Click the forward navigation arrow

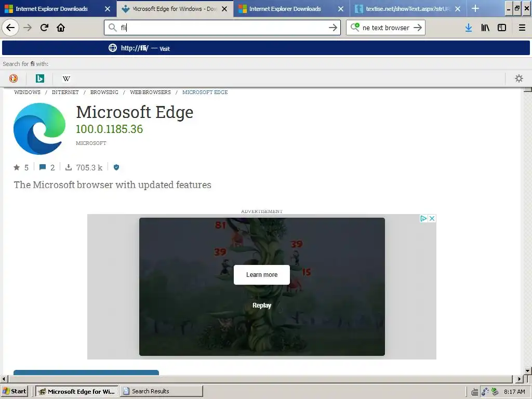point(28,28)
